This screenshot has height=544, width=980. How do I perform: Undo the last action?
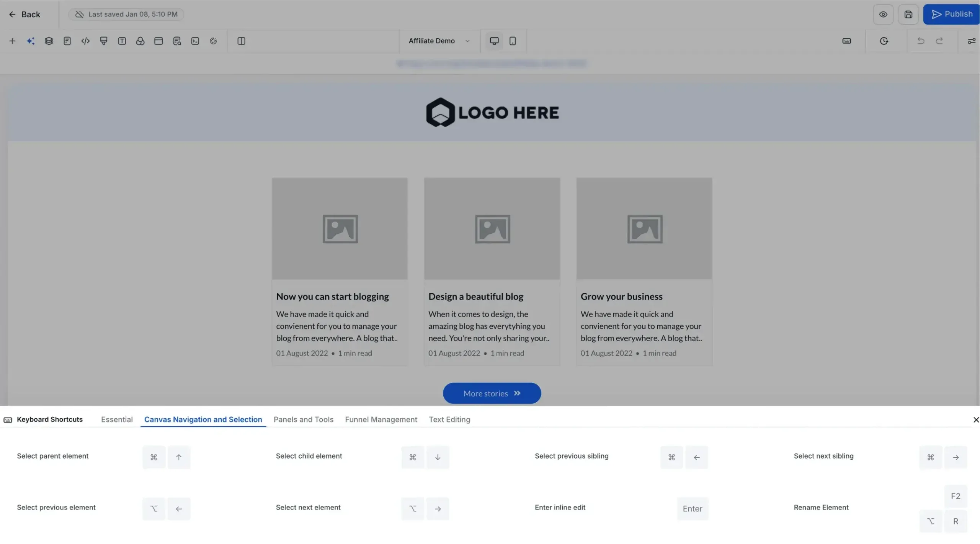coord(921,41)
